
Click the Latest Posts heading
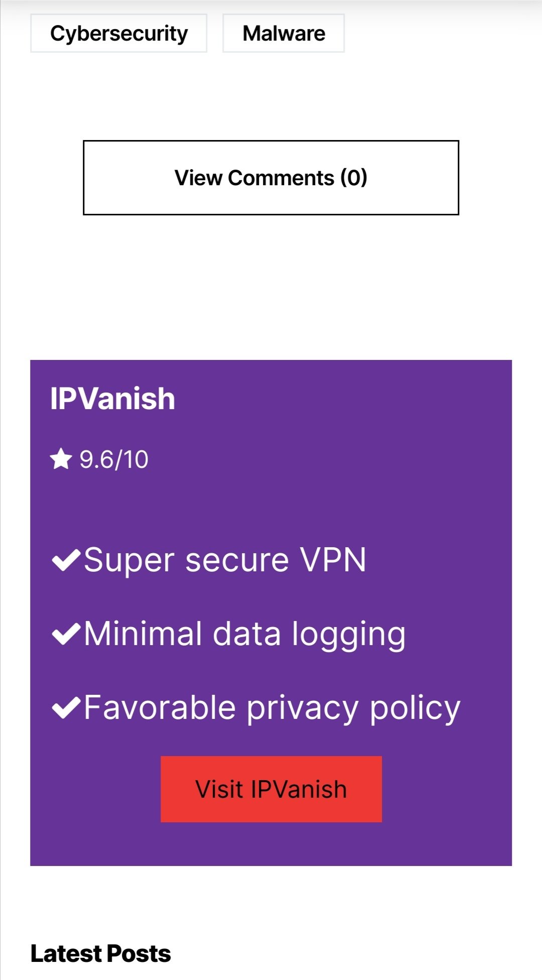[100, 952]
